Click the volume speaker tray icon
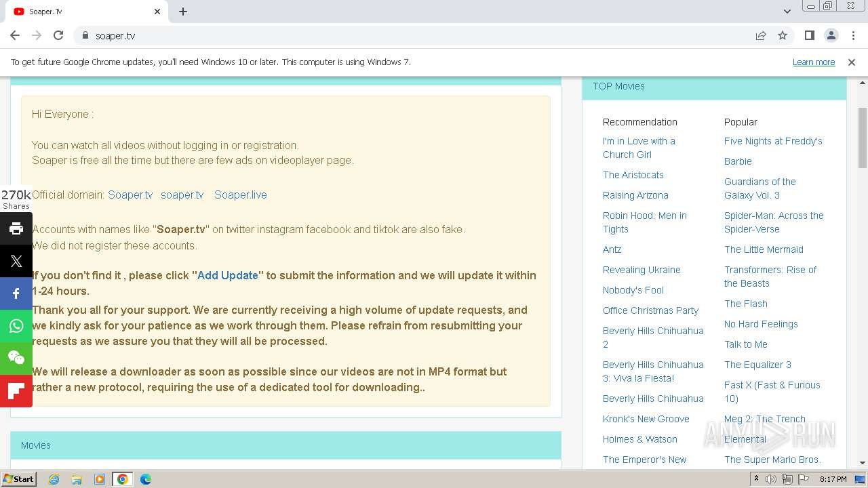Screen dimensions: 868x488 click(x=771, y=479)
